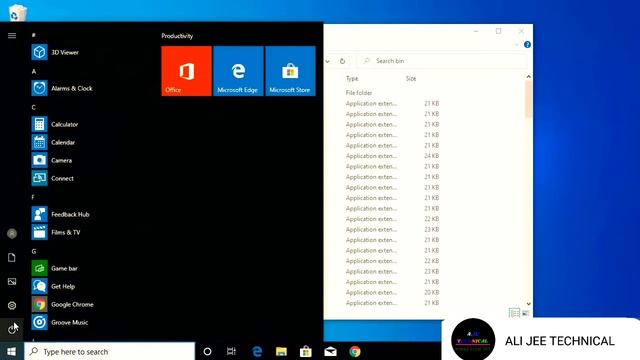The height and width of the screenshot is (360, 640).
Task: Launch Films & TV app
Action: tap(56, 232)
